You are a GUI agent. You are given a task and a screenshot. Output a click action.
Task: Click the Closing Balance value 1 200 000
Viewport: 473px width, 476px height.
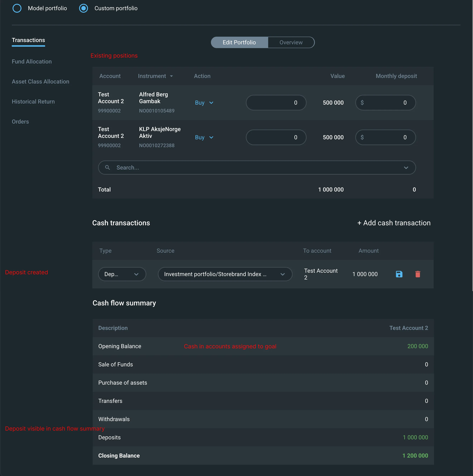tap(415, 456)
